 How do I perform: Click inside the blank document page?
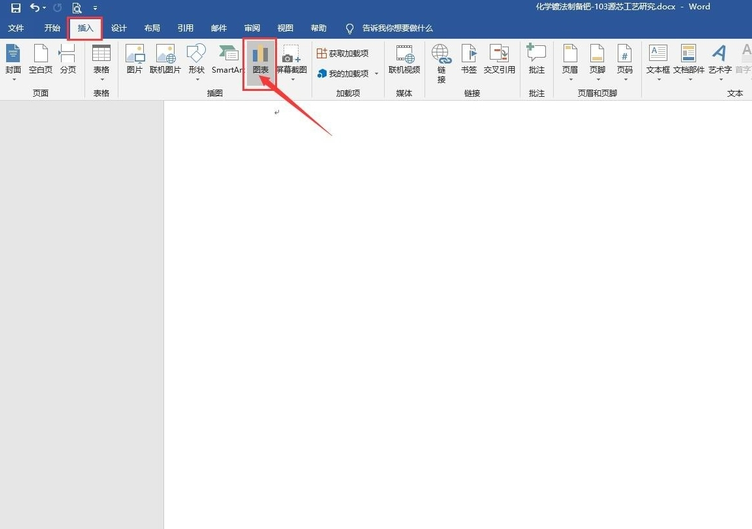pyautogui.click(x=458, y=314)
